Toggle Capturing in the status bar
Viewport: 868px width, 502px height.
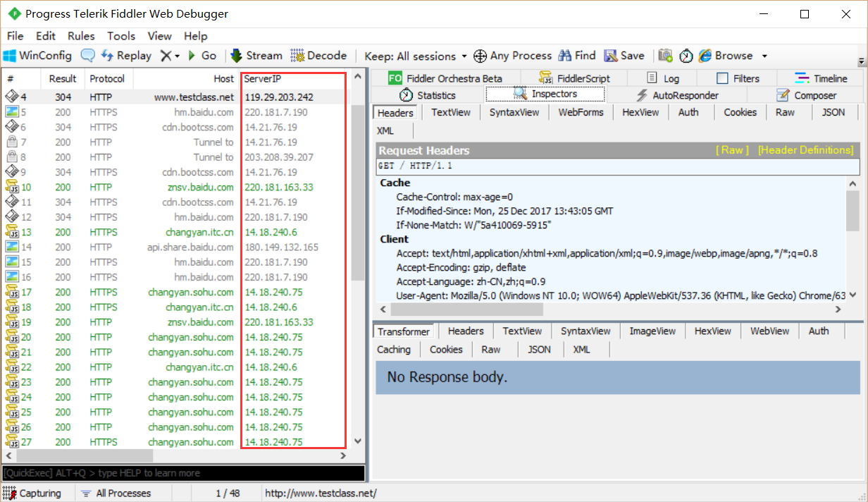click(x=32, y=493)
